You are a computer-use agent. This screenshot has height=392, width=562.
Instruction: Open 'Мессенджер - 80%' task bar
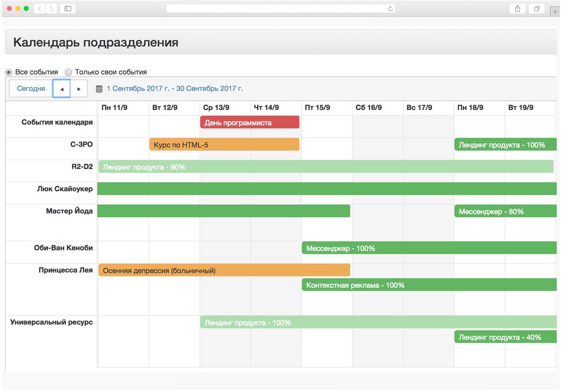(506, 211)
